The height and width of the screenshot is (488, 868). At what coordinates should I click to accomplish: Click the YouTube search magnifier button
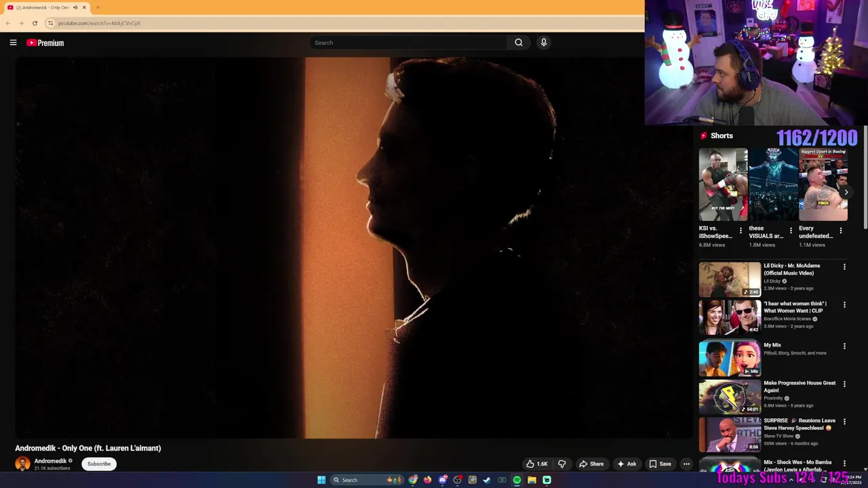tap(519, 43)
